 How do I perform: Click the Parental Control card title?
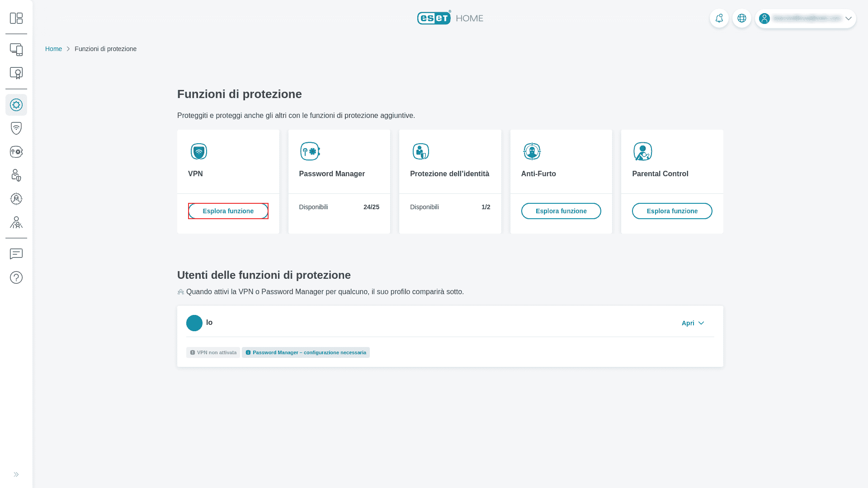660,174
